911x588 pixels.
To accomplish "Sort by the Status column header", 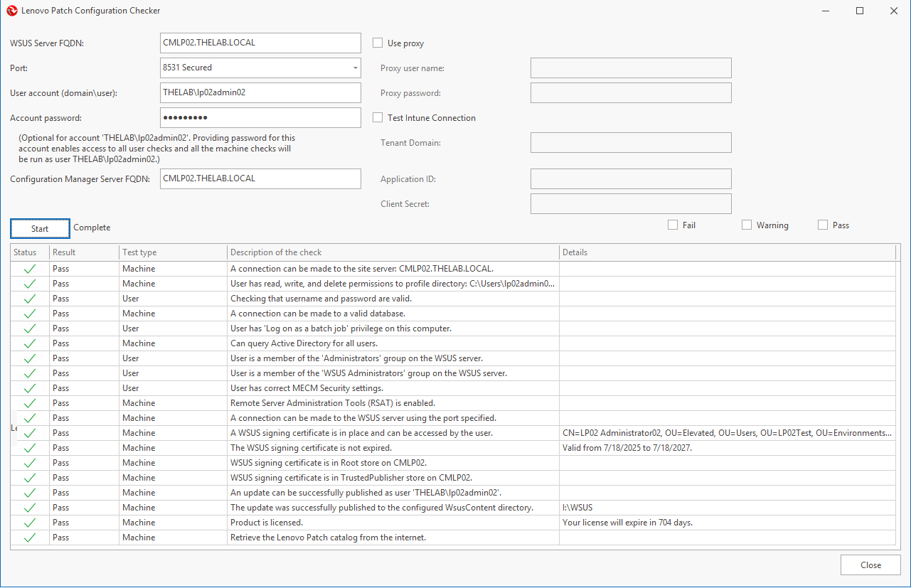I will click(x=30, y=252).
